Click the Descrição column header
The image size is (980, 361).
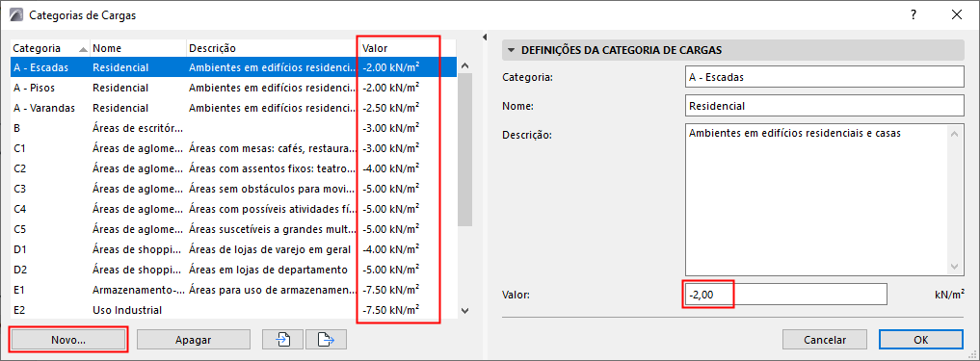pyautogui.click(x=273, y=48)
